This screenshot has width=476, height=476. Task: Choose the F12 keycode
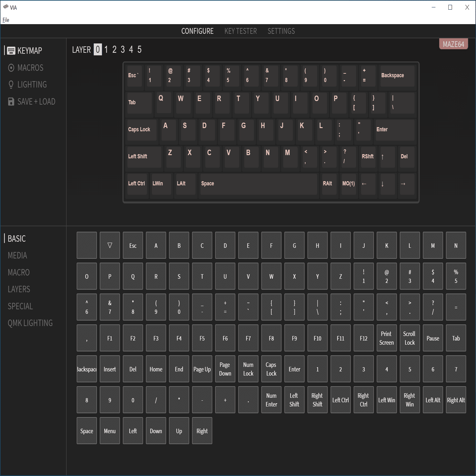364,338
